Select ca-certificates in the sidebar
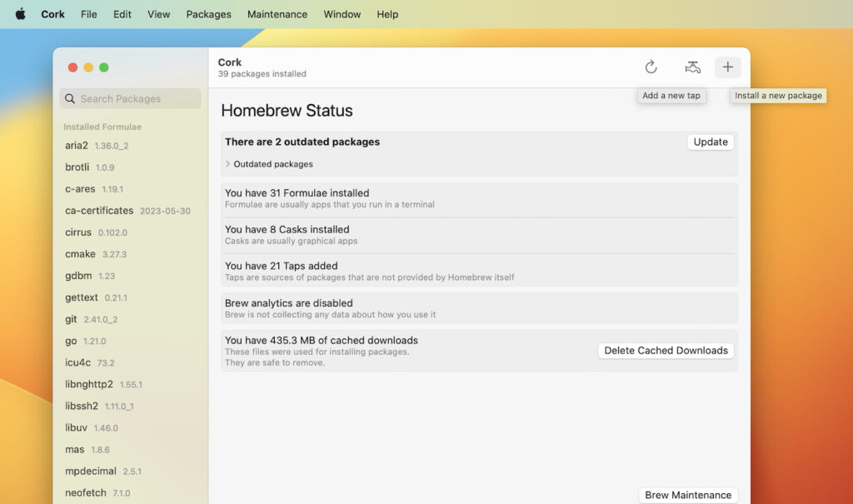Viewport: 853px width, 504px height. coord(98,211)
